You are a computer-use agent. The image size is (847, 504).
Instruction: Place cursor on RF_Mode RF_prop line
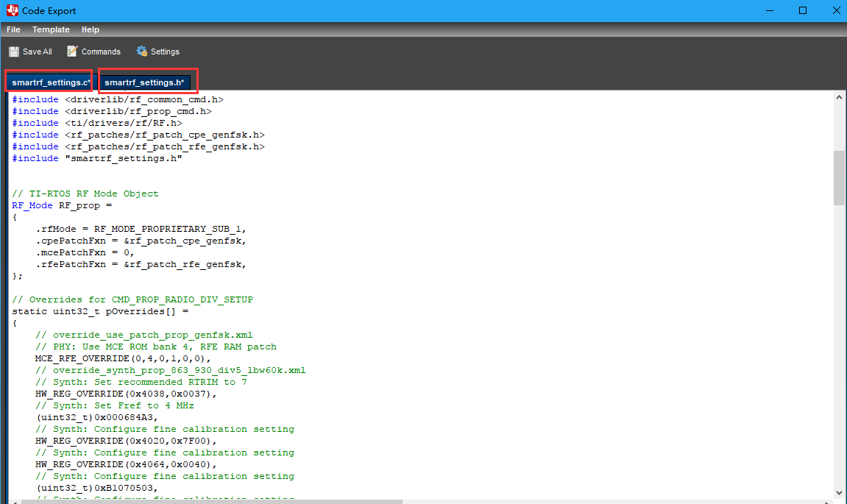tap(62, 205)
